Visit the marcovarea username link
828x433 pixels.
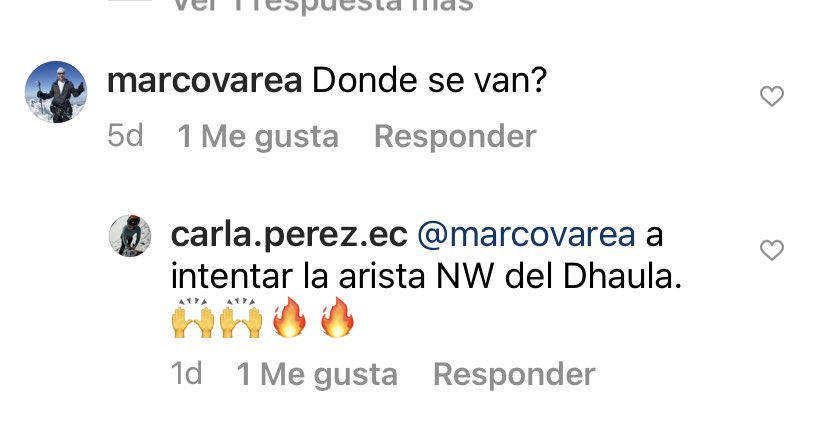204,81
